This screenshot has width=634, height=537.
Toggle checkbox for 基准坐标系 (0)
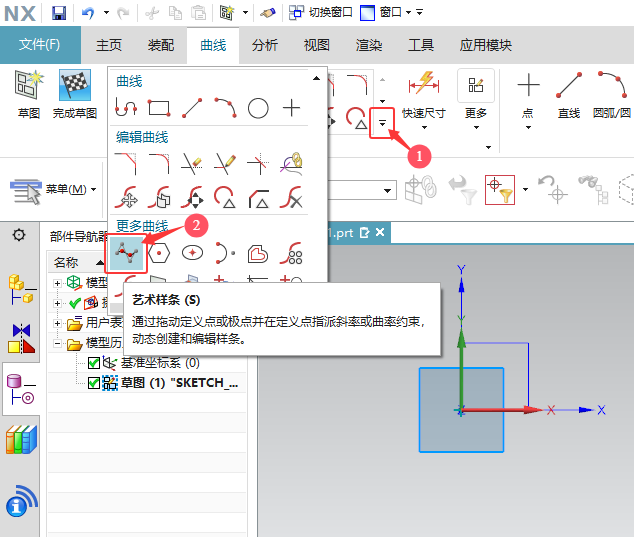94,363
